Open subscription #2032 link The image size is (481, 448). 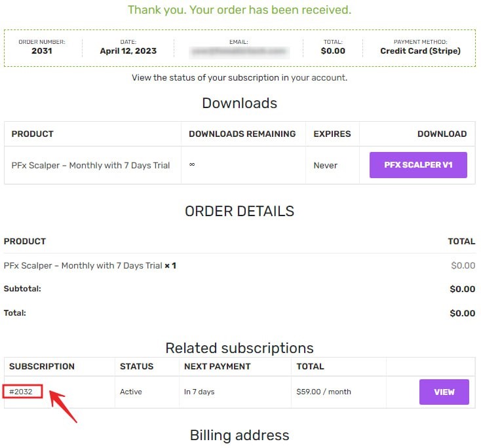tap(21, 392)
